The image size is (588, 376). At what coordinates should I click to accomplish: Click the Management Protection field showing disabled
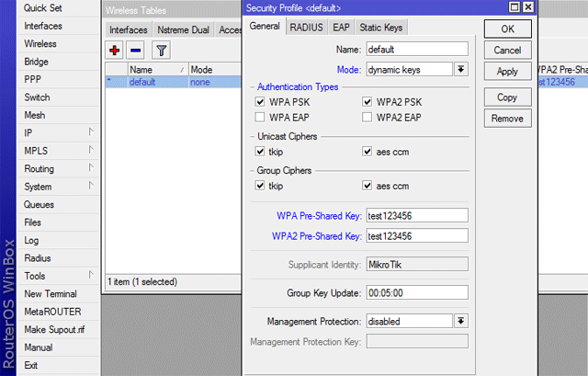(x=410, y=321)
